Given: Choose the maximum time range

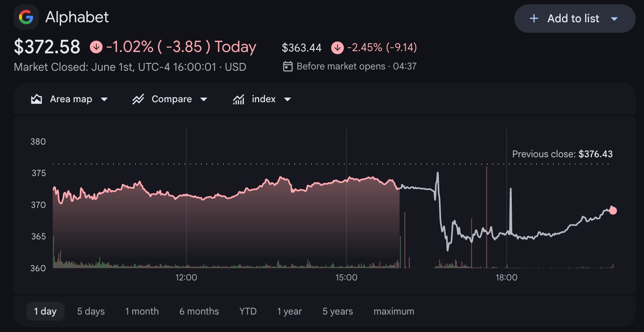Looking at the screenshot, I should [394, 311].
